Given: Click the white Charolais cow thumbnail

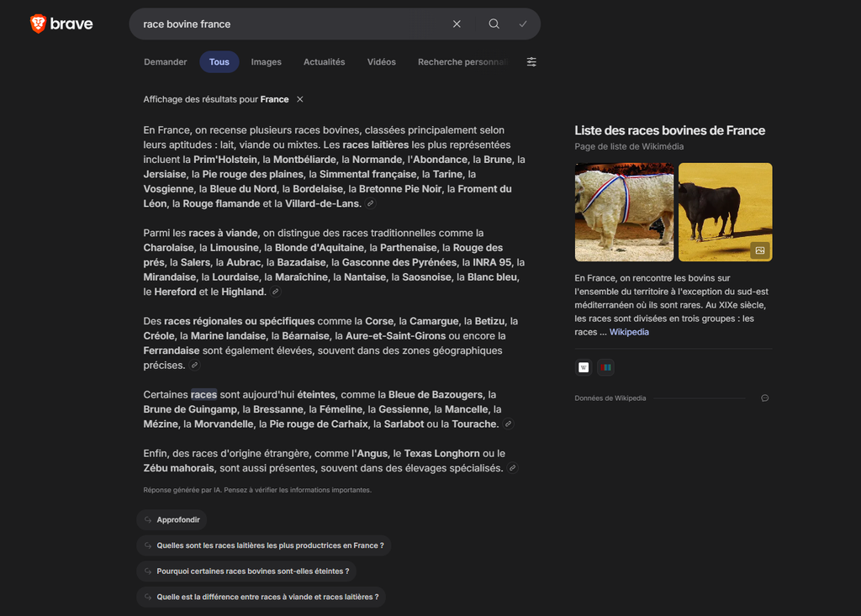Looking at the screenshot, I should (x=624, y=212).
